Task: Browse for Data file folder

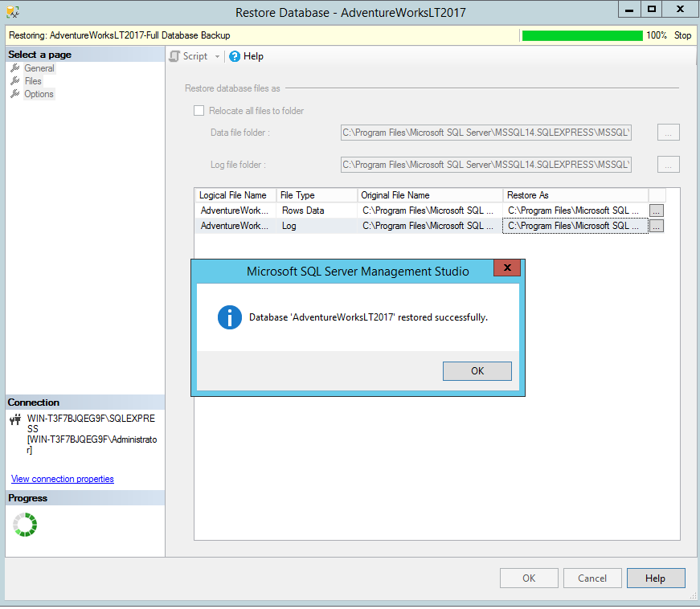Action: [x=669, y=133]
